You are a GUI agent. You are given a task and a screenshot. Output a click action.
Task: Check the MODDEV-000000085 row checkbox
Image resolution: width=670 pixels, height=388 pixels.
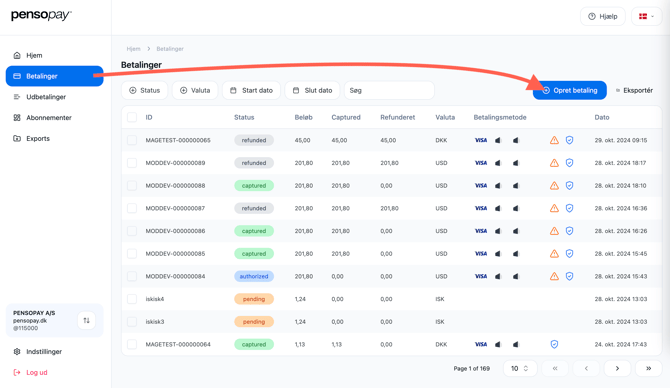132,253
